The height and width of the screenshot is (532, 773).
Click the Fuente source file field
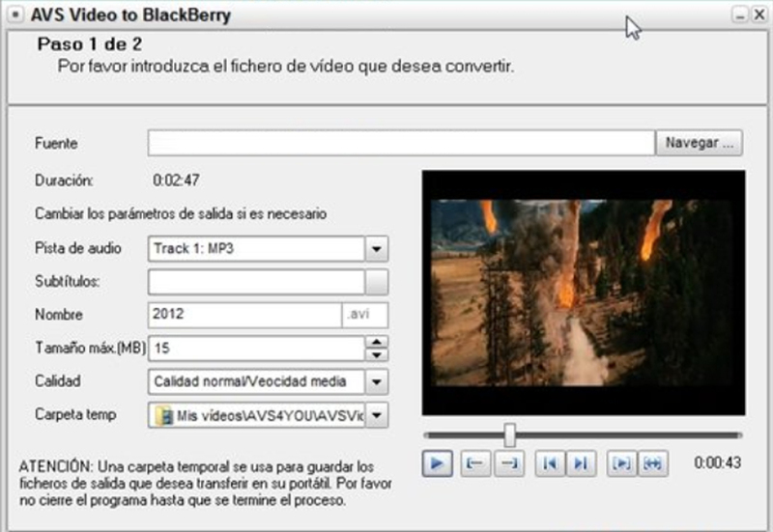pyautogui.click(x=401, y=143)
